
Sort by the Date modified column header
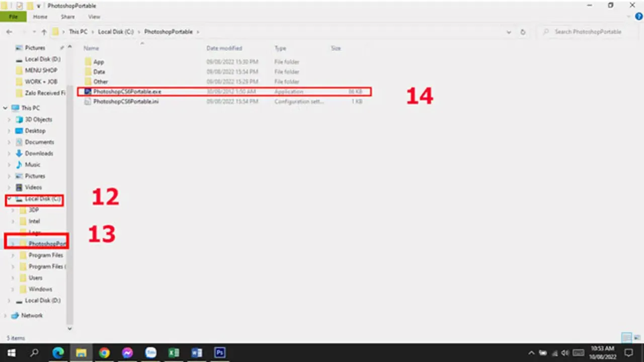pyautogui.click(x=224, y=48)
